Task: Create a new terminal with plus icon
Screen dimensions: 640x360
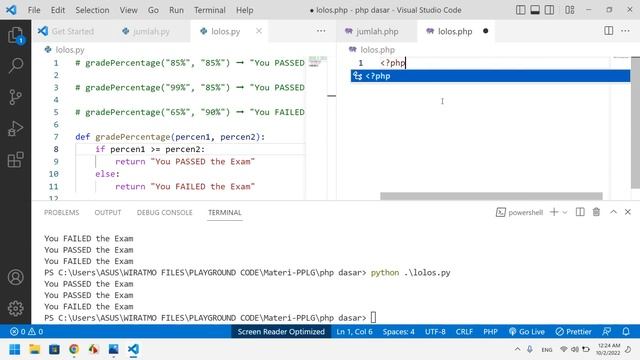Action: (554, 212)
